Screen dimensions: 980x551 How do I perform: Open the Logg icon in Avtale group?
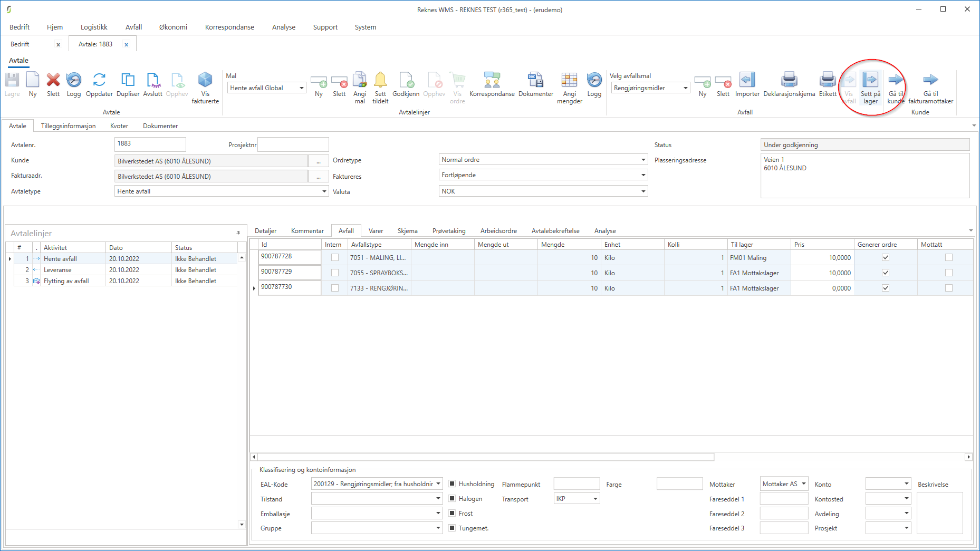[74, 85]
